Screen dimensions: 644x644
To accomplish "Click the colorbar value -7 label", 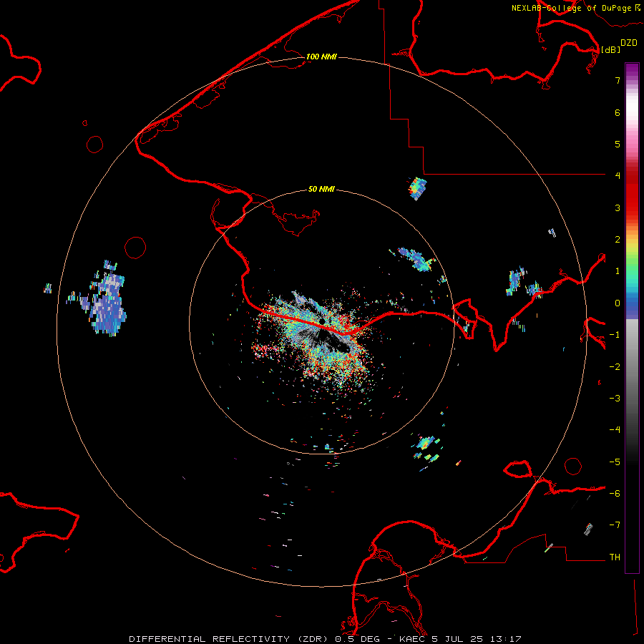I will pyautogui.click(x=615, y=525).
